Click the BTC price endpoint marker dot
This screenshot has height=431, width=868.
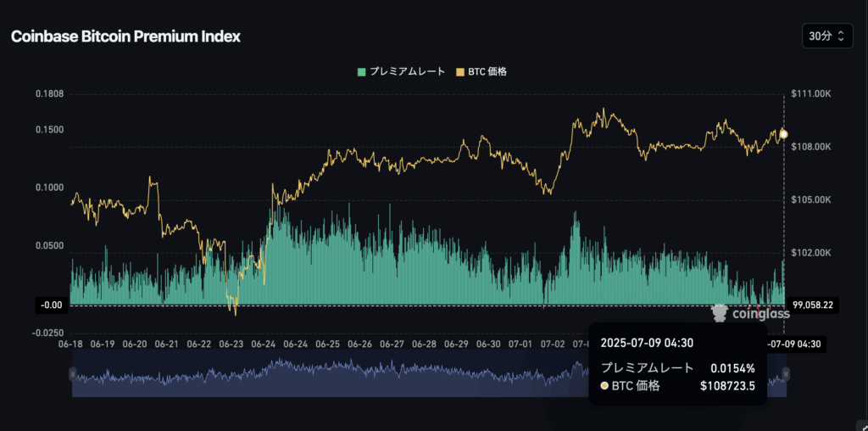click(x=784, y=134)
